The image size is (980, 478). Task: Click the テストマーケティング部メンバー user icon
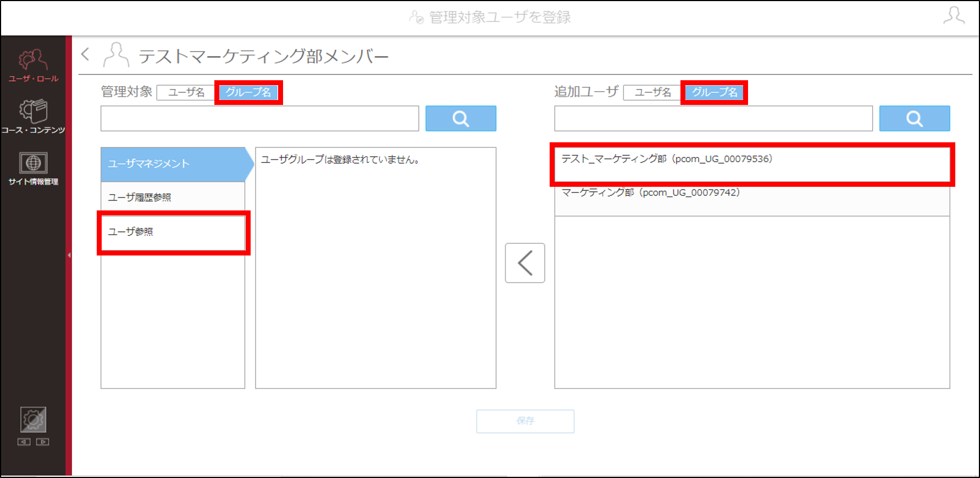click(x=116, y=55)
